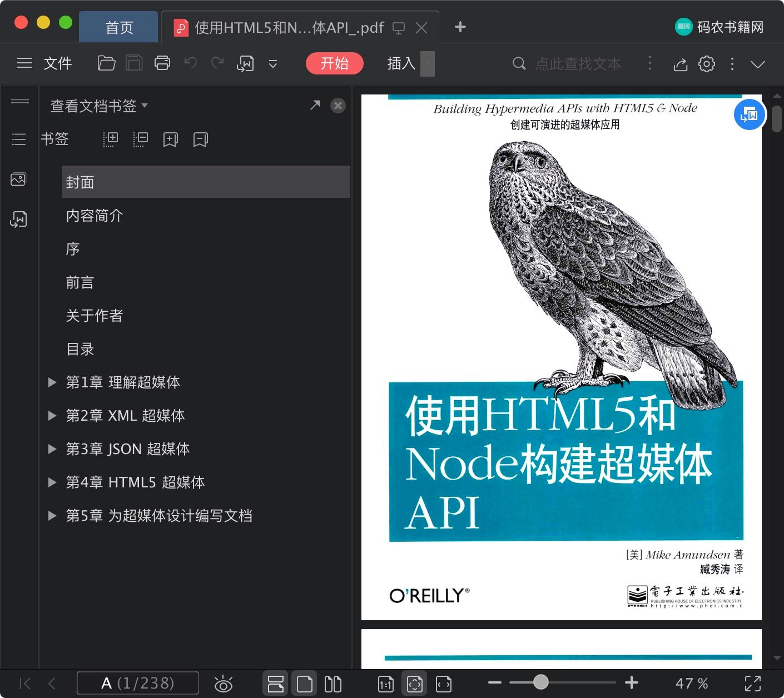Toggle fit page zoom icon
This screenshot has width=784, height=698.
(x=415, y=684)
